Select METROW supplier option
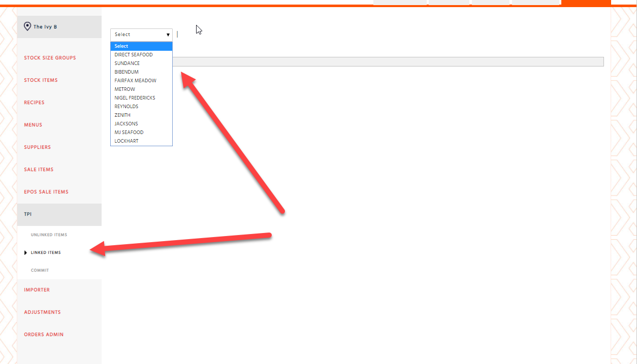 [x=141, y=89]
